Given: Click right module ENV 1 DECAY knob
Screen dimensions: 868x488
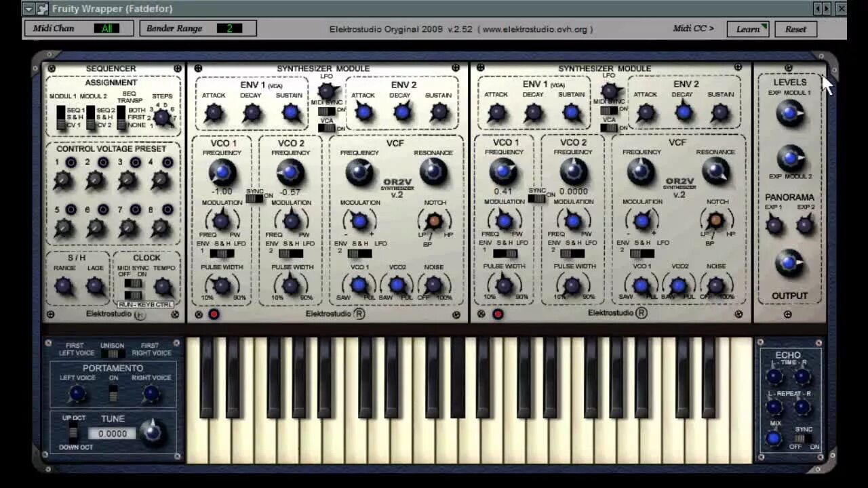Looking at the screenshot, I should (534, 113).
